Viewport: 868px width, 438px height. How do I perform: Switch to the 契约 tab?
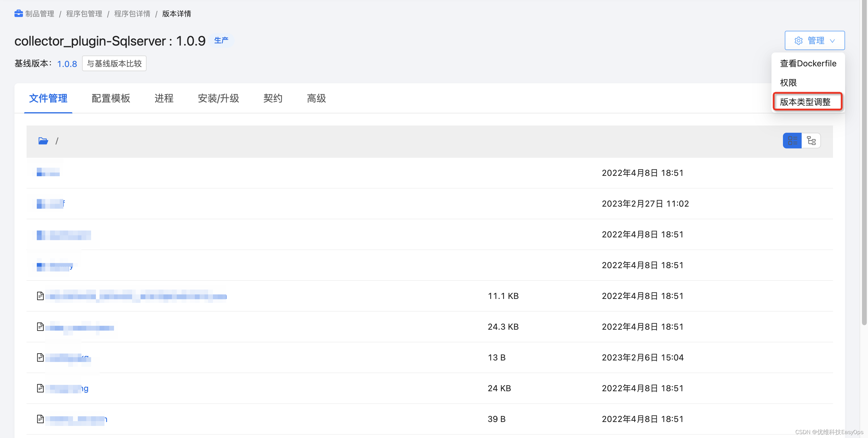273,98
